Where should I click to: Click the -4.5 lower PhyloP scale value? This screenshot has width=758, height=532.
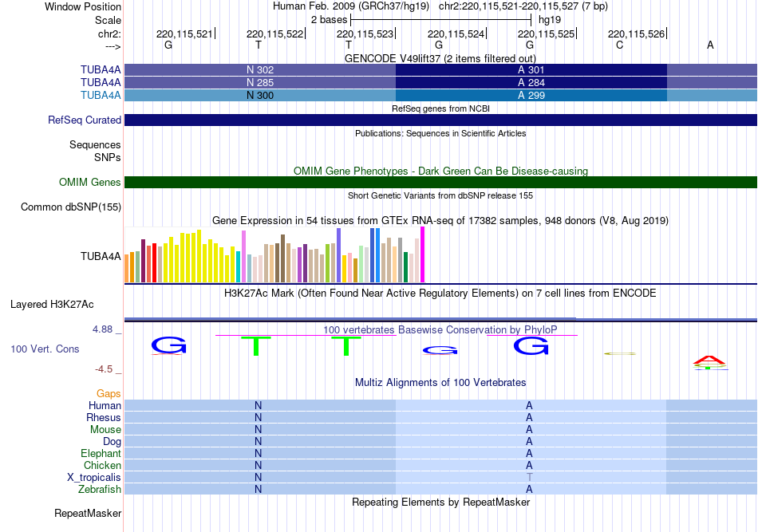pyautogui.click(x=104, y=369)
